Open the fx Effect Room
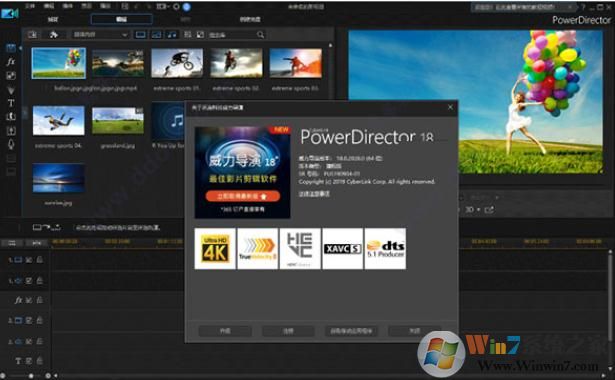 (x=11, y=62)
